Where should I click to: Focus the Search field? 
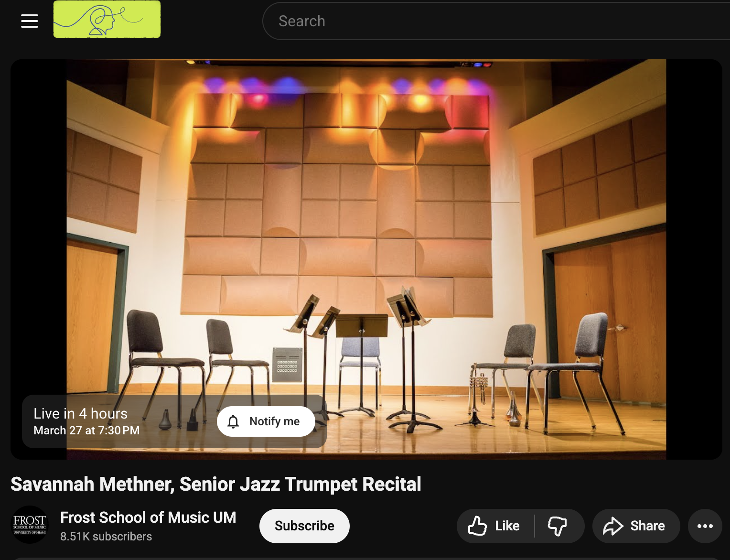497,21
